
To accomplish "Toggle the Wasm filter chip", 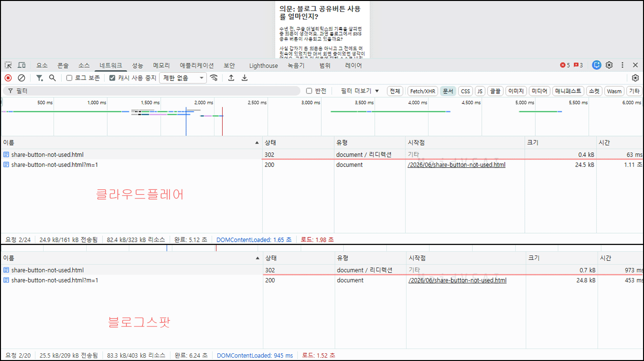I will [614, 91].
